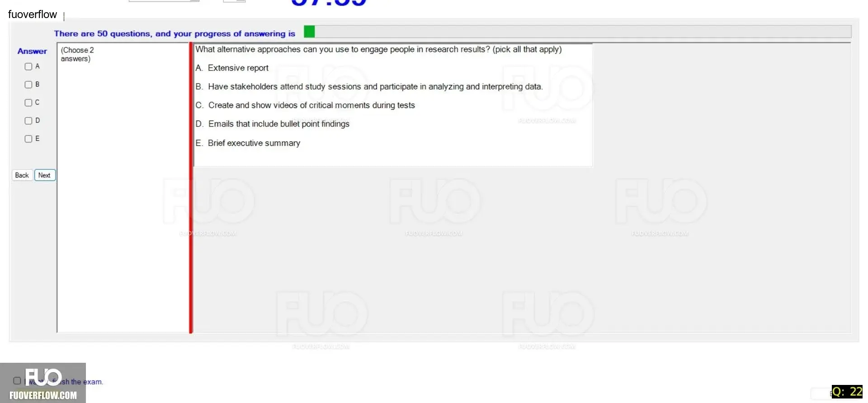Image resolution: width=868 pixels, height=403 pixels.
Task: Click the question text about research results
Action: click(378, 49)
